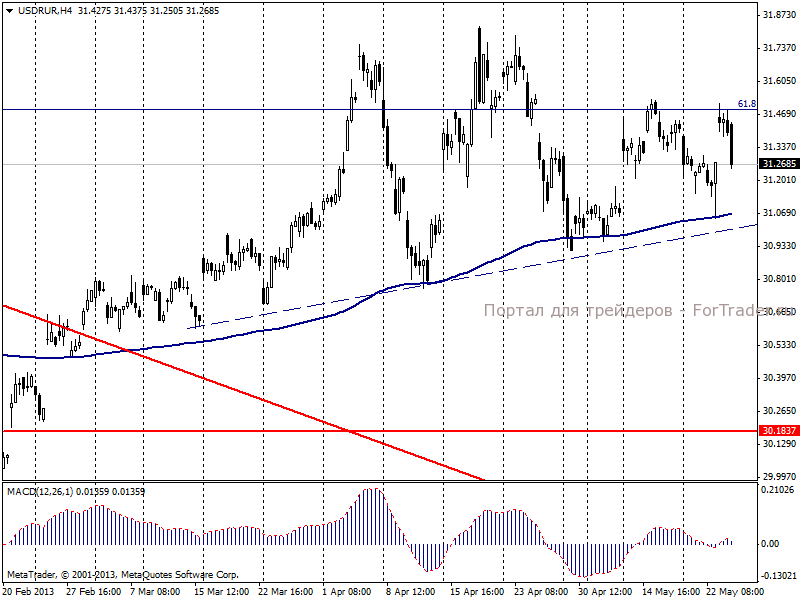Click the 1 Apr 08:00 time label
The height and width of the screenshot is (600, 800).
(x=347, y=592)
